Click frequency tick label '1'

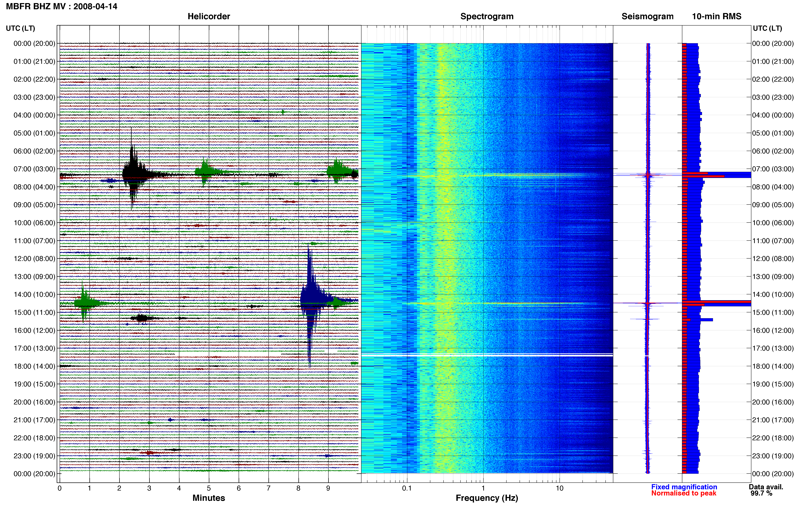pyautogui.click(x=483, y=488)
